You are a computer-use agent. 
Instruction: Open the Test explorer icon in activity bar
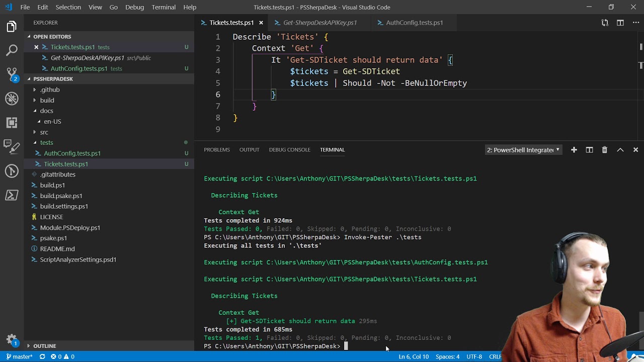[x=12, y=147]
